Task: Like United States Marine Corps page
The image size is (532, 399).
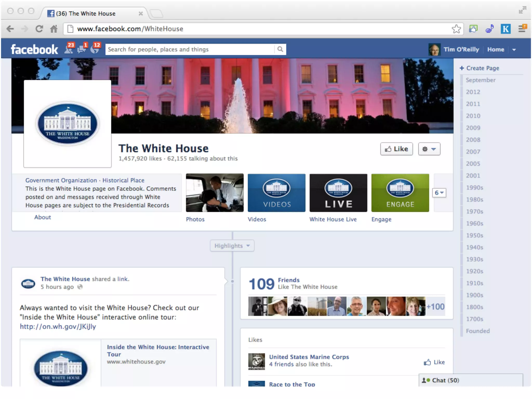Action: click(434, 362)
